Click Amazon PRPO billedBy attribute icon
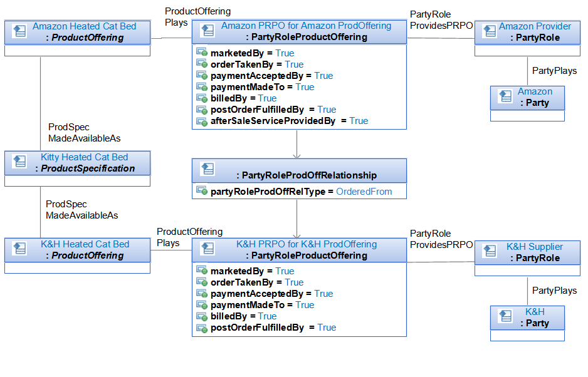Viewport: 588px width, 377px height. coord(202,98)
